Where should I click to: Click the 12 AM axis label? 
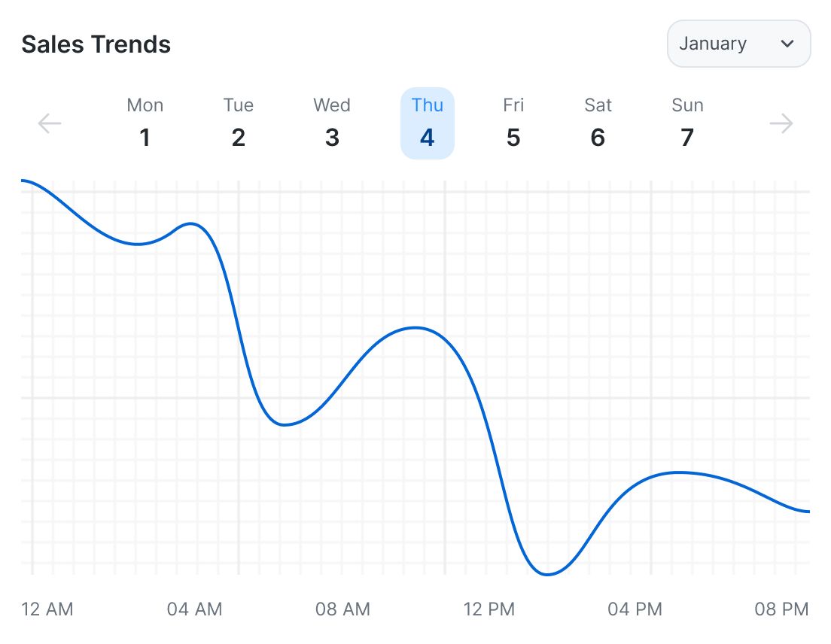click(47, 609)
